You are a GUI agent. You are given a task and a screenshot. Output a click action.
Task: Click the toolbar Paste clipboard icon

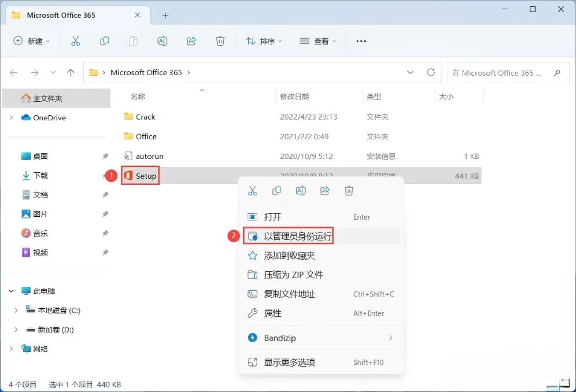tap(134, 41)
